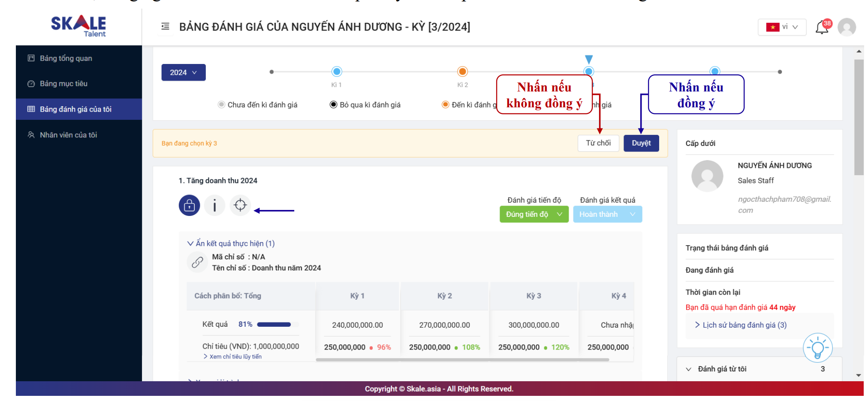Open the user profile avatar menu

846,27
